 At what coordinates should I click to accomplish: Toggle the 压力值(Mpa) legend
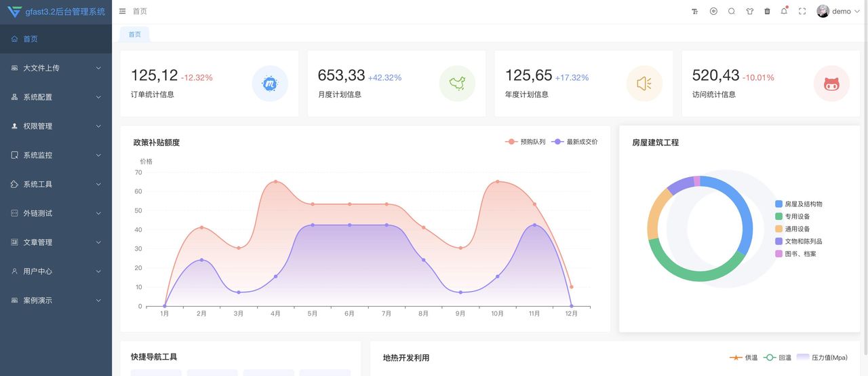(x=822, y=358)
